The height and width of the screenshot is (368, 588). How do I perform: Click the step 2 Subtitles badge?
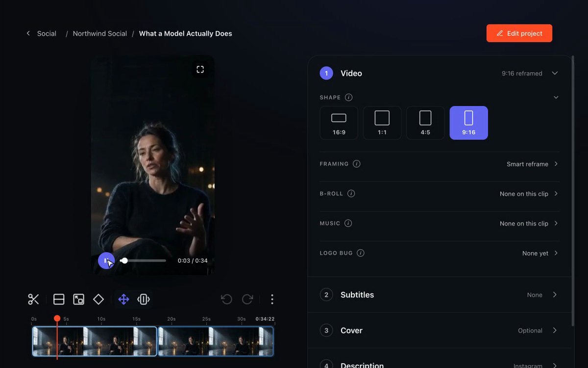[x=326, y=294]
